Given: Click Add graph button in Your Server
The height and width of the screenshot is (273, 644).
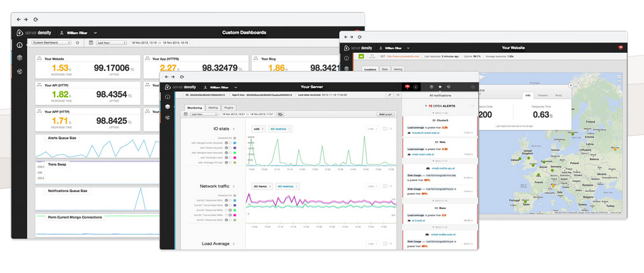Looking at the screenshot, I should (x=386, y=114).
